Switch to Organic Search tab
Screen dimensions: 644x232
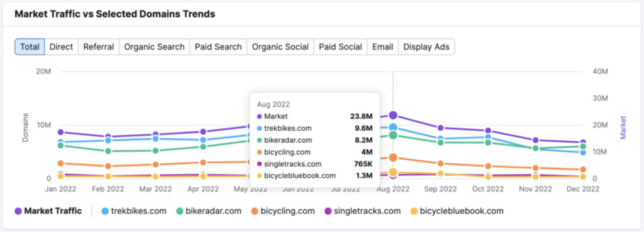(155, 47)
